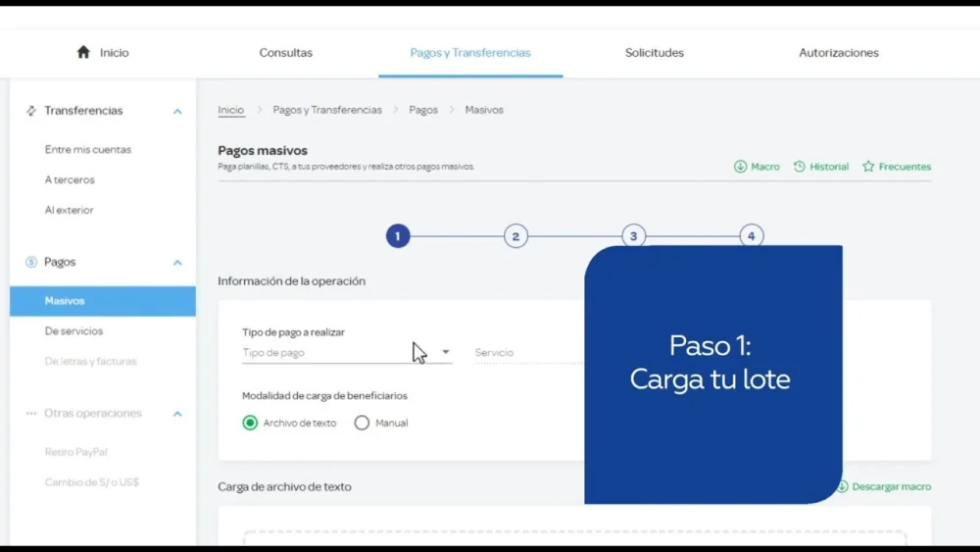Click the Carga de archivo de texto heading
Screen dimensions: 980x552
click(284, 486)
